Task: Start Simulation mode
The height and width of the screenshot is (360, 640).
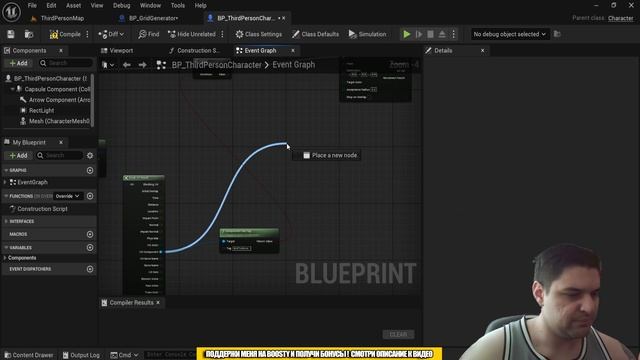Action: (x=367, y=34)
